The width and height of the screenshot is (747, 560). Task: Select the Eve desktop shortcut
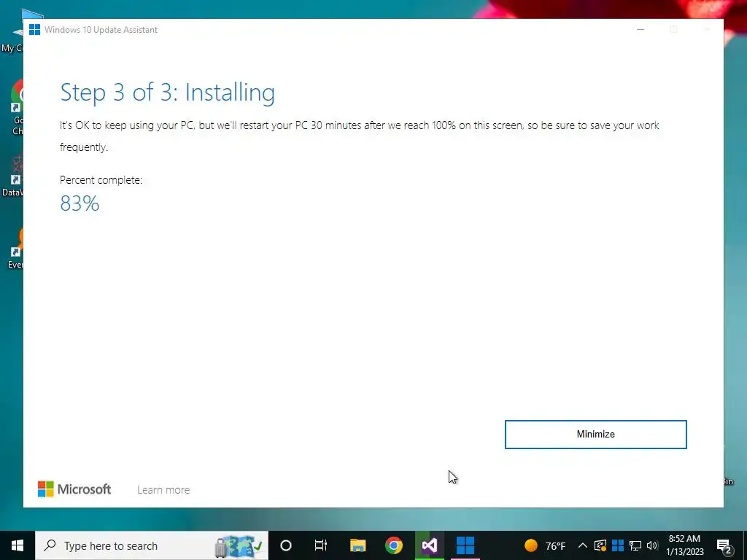click(15, 249)
